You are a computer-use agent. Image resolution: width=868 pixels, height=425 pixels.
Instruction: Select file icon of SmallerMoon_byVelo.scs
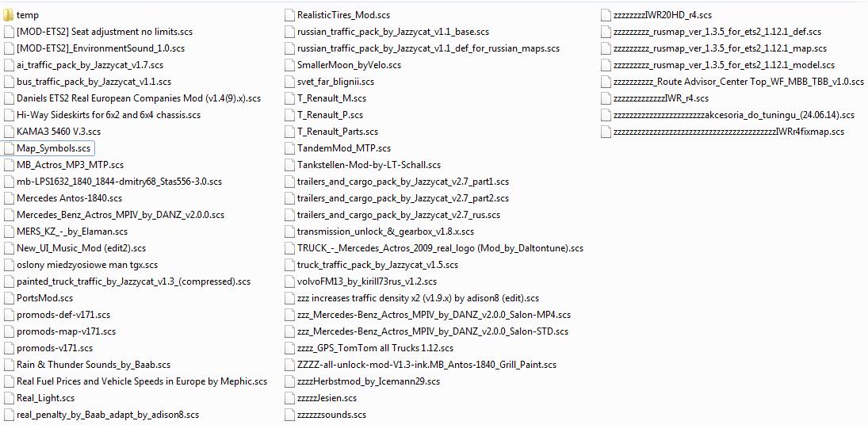tap(289, 65)
